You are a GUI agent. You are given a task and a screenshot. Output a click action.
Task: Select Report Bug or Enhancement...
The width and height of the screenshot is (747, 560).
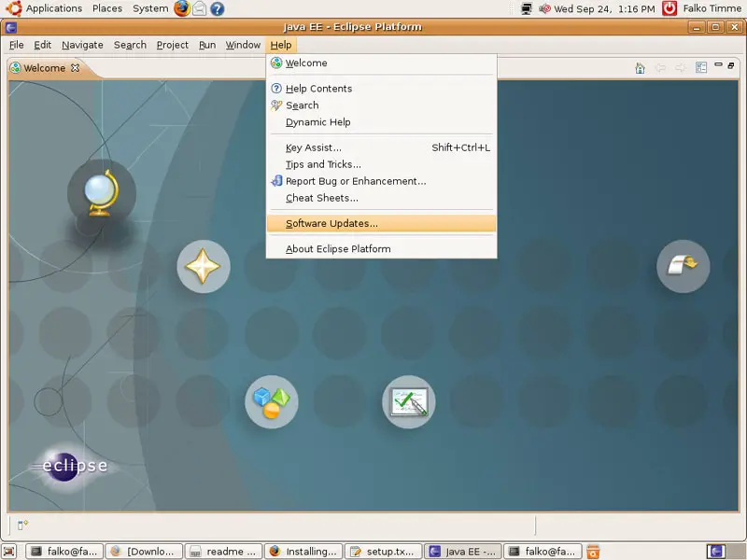[x=382, y=181]
